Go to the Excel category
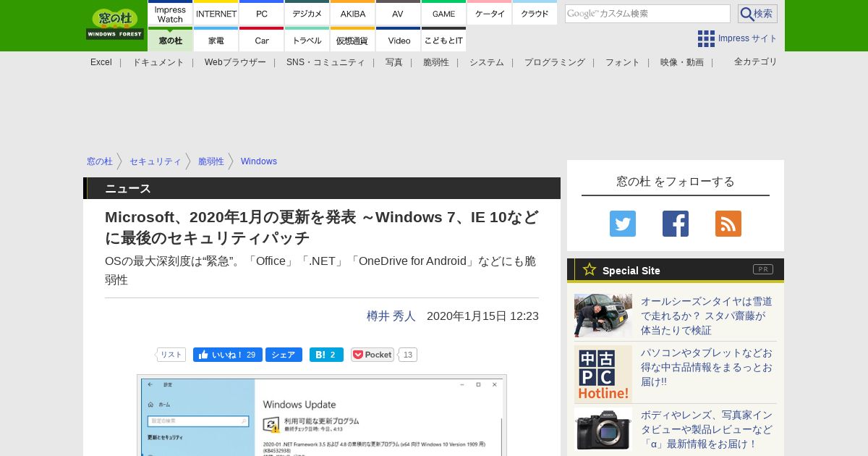 (x=101, y=62)
